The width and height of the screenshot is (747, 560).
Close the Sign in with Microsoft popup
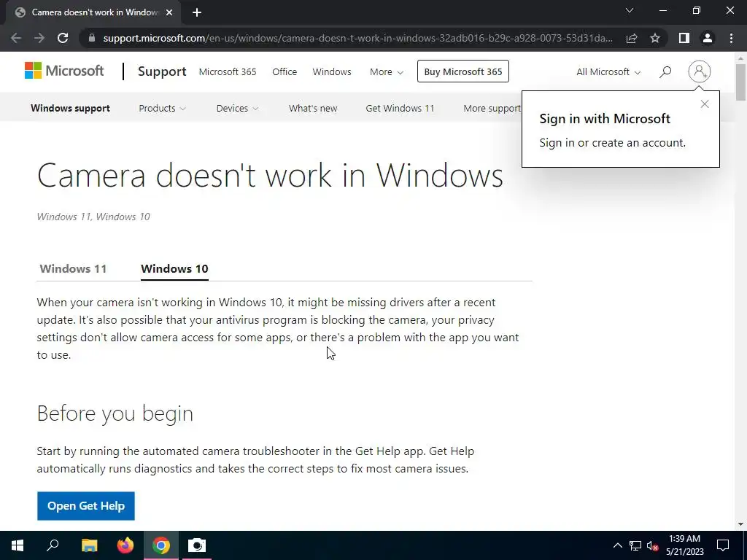(x=705, y=104)
